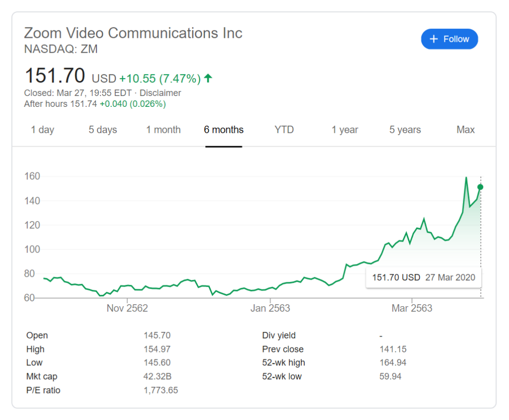Click the P/E ratio value 1,773.65

pos(161,390)
